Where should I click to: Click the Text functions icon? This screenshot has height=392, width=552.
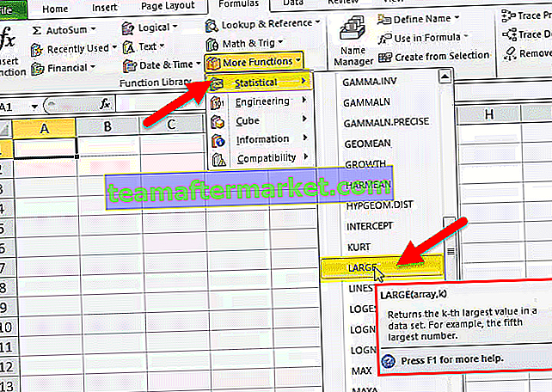coord(129,46)
